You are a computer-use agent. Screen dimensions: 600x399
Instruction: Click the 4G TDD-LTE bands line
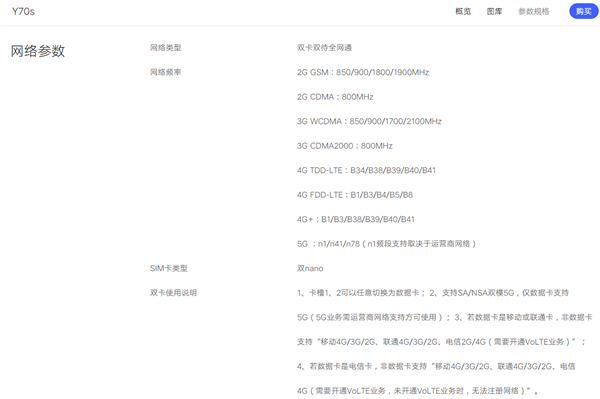pyautogui.click(x=366, y=170)
